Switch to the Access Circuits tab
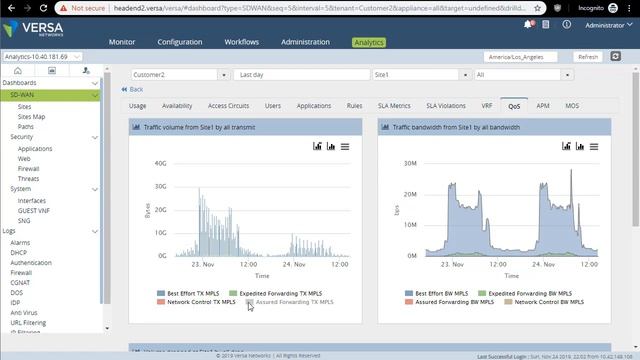The height and width of the screenshot is (360, 640). point(228,106)
